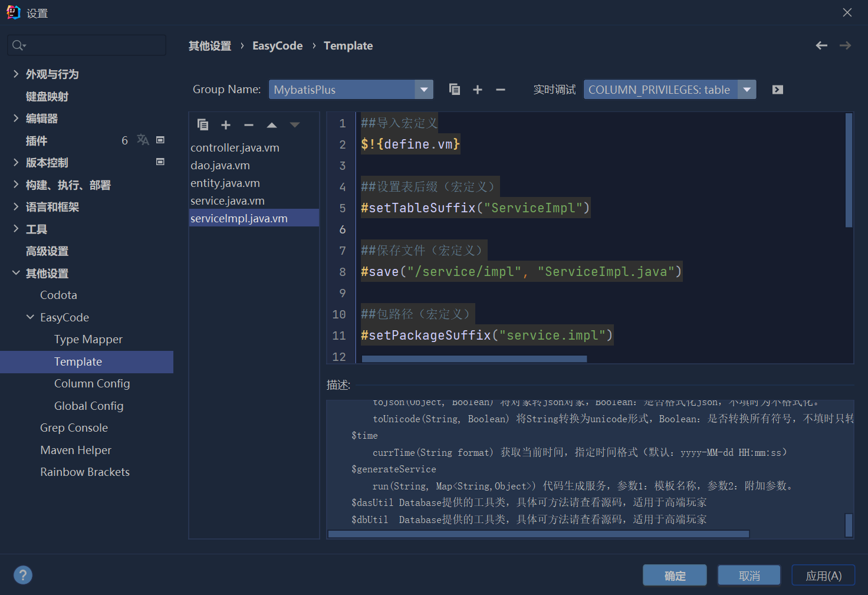Click the code editor horizontal scrollbar
868x595 pixels.
click(474, 359)
